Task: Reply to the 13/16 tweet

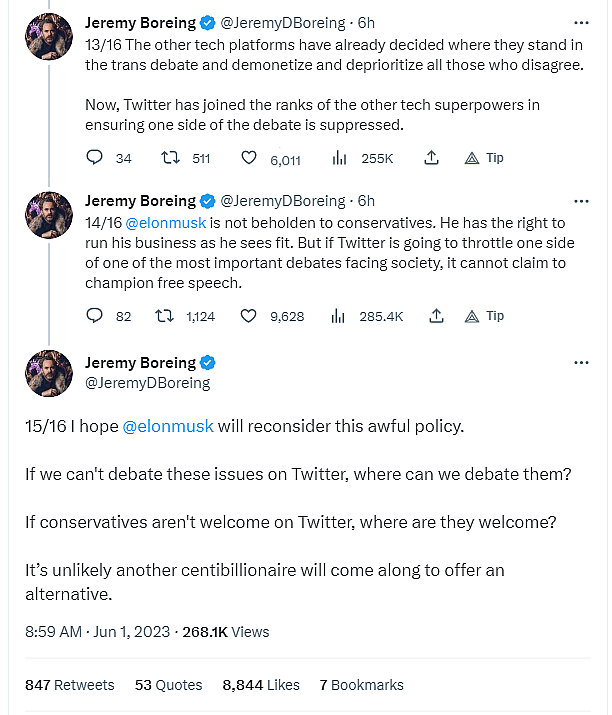Action: (95, 158)
